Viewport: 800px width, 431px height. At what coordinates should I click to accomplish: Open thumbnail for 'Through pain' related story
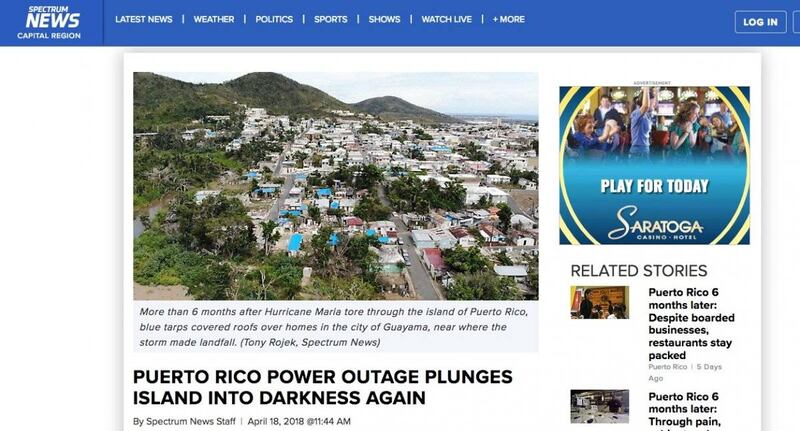pyautogui.click(x=599, y=407)
